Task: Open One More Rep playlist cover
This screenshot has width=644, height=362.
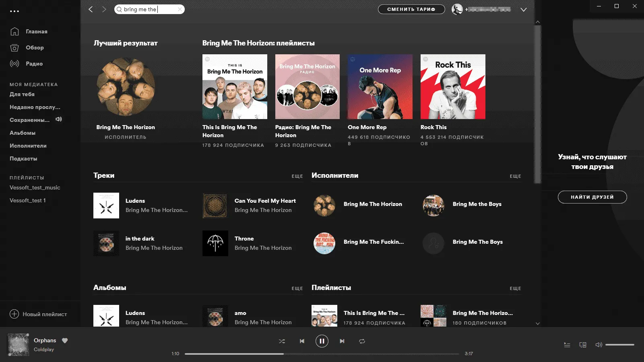Action: (x=380, y=86)
